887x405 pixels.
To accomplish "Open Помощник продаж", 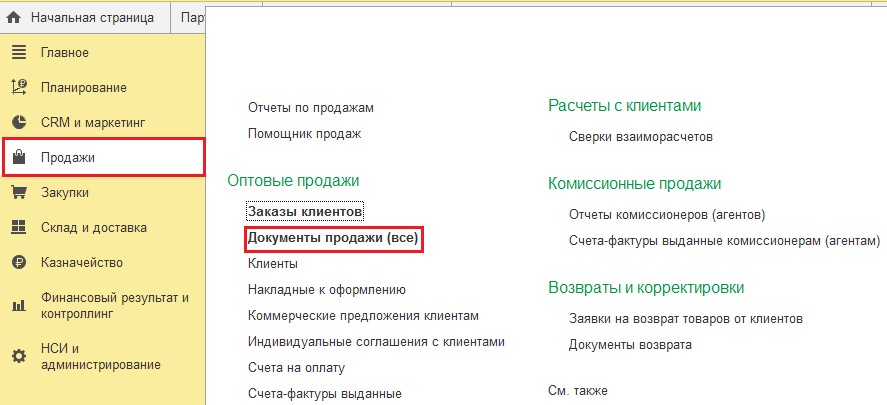I will point(304,134).
